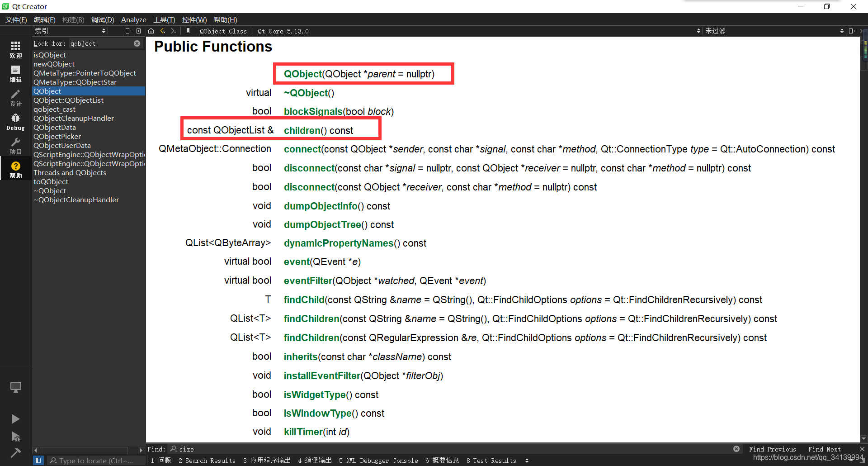The image size is (868, 466).
Task: Switch to Edit (编辑) mode
Action: click(x=16, y=74)
